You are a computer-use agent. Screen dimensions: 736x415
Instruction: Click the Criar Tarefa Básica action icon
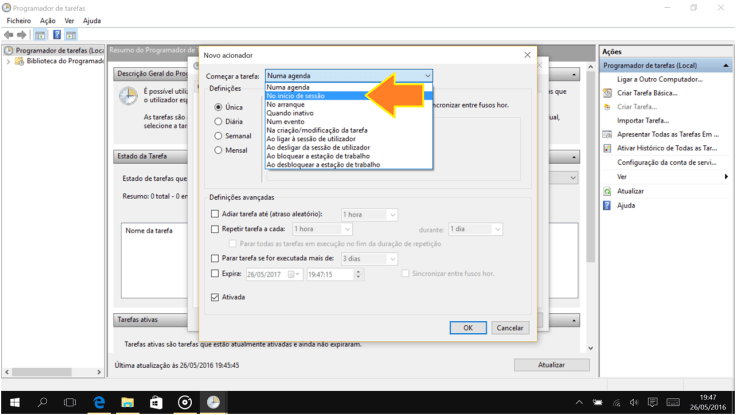[607, 93]
